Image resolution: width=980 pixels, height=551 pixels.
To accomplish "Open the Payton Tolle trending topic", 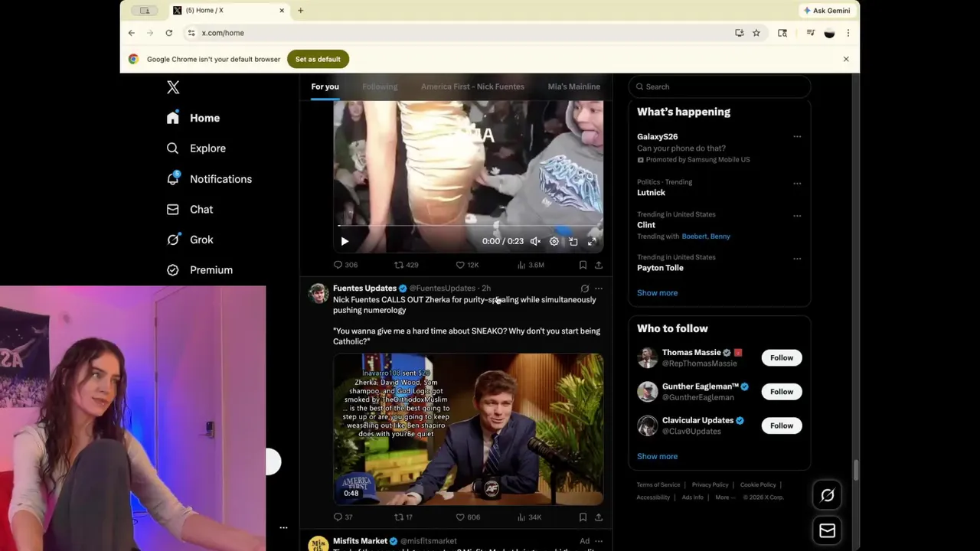I will click(x=660, y=268).
